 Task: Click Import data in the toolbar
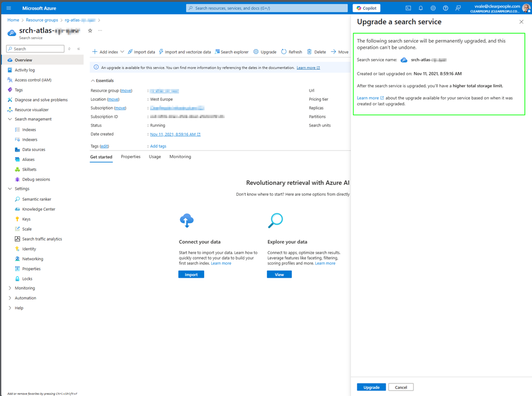tap(141, 52)
